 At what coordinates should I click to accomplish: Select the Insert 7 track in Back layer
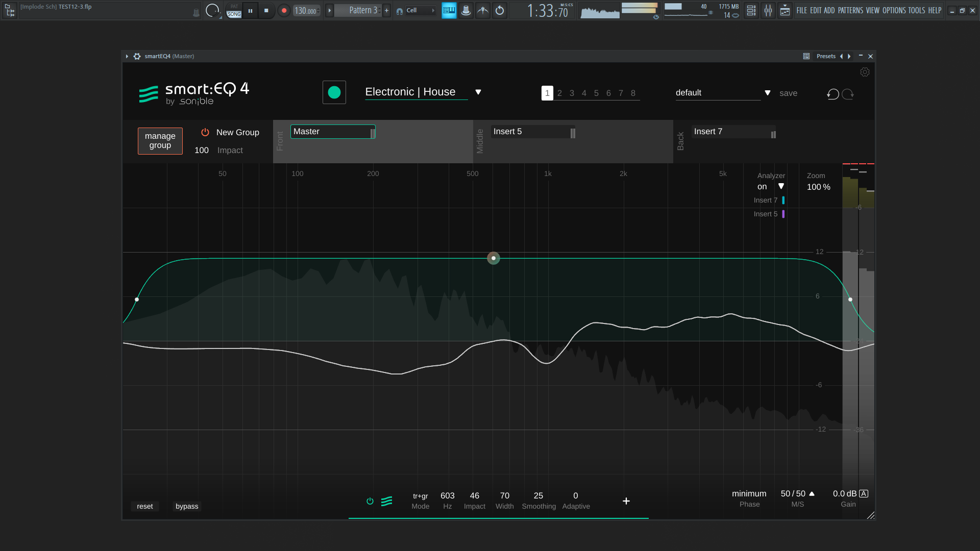pyautogui.click(x=733, y=132)
